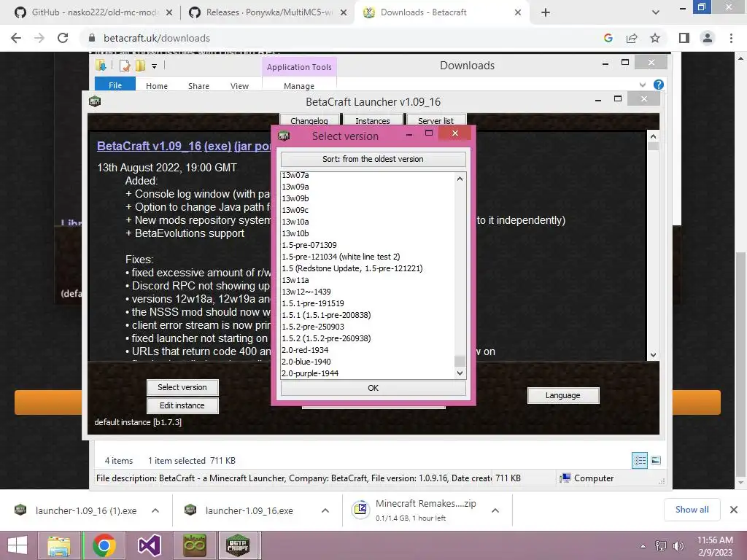This screenshot has width=747, height=560.
Task: Open the Explorer Share tab
Action: tap(198, 86)
